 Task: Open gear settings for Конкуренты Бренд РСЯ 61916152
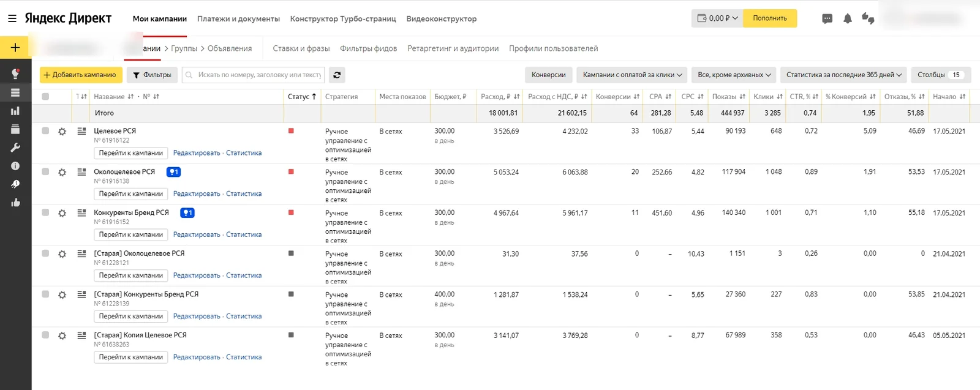coord(62,214)
